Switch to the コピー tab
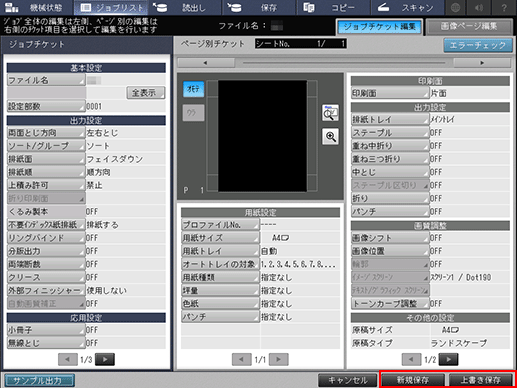Screen dimensions: 517x388 tap(333, 7)
